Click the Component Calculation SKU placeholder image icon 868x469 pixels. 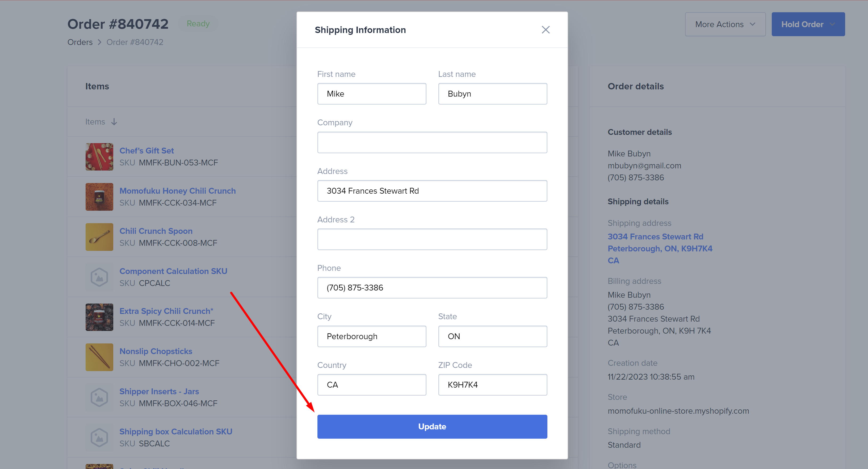click(x=99, y=277)
